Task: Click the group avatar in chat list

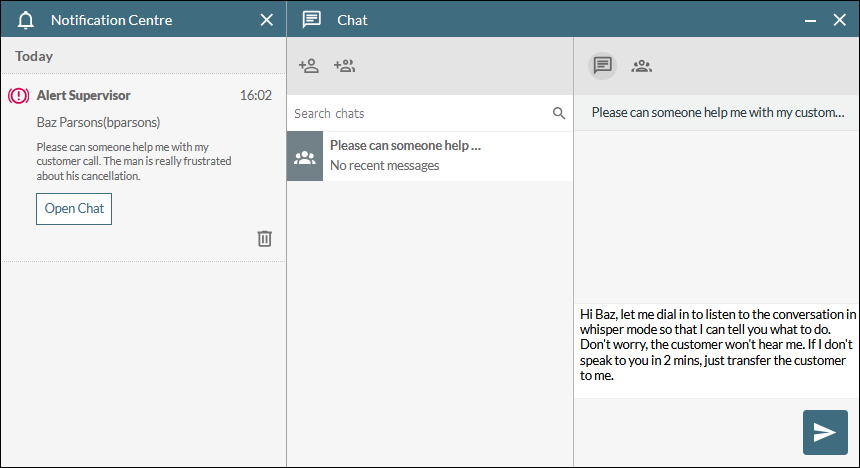Action: click(305, 157)
